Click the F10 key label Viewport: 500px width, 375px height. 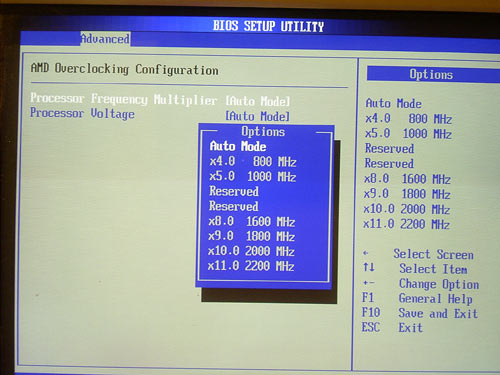[371, 312]
